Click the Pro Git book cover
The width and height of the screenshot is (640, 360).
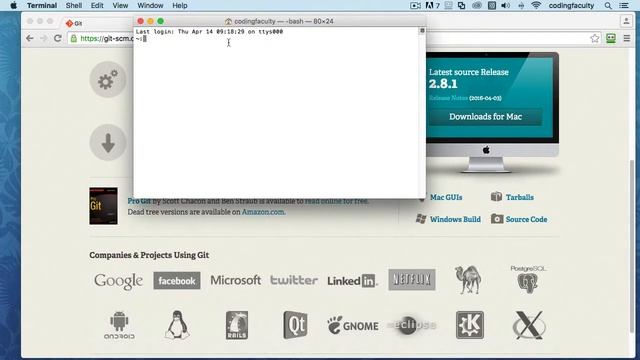pos(103,206)
